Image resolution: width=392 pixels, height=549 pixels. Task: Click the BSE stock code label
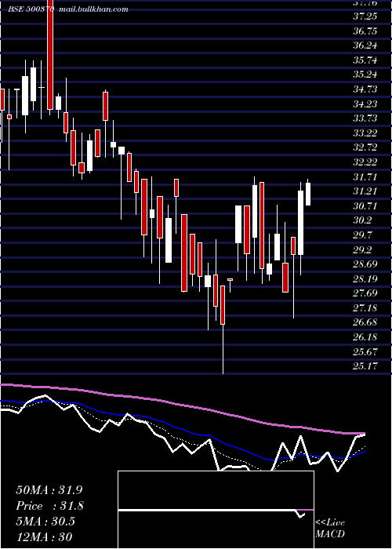click(x=31, y=9)
